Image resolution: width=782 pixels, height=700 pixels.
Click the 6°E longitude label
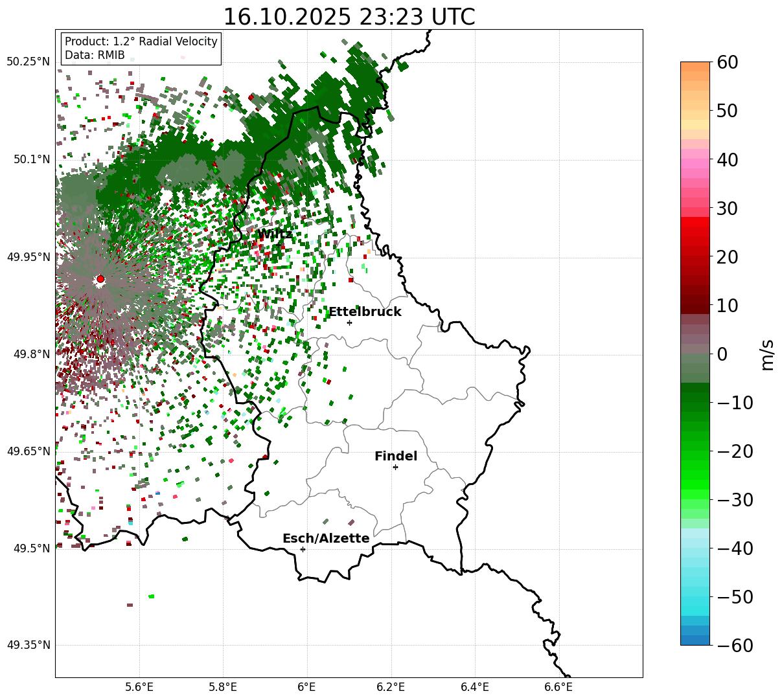coord(306,687)
